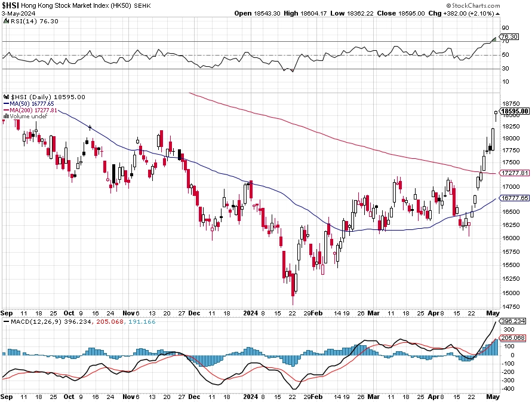This screenshot has width=532, height=402.
Task: Open the StockCharts.com watermark link
Action: pyautogui.click(x=473, y=6)
